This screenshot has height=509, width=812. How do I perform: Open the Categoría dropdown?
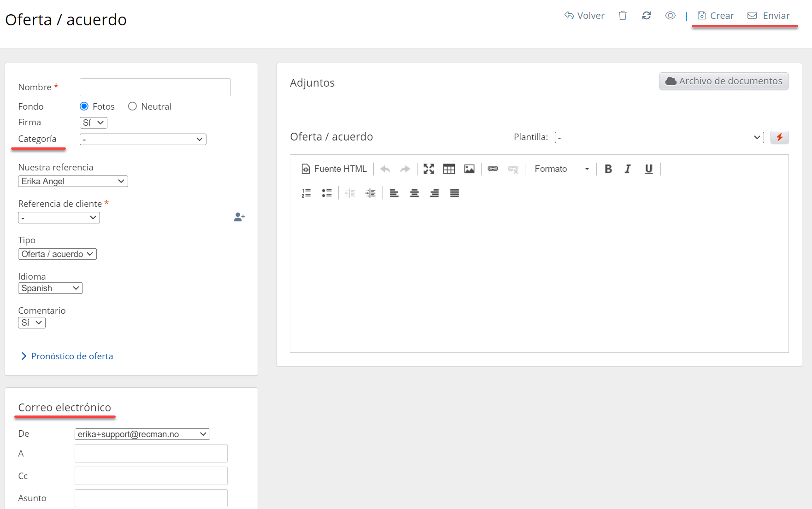[x=143, y=139]
